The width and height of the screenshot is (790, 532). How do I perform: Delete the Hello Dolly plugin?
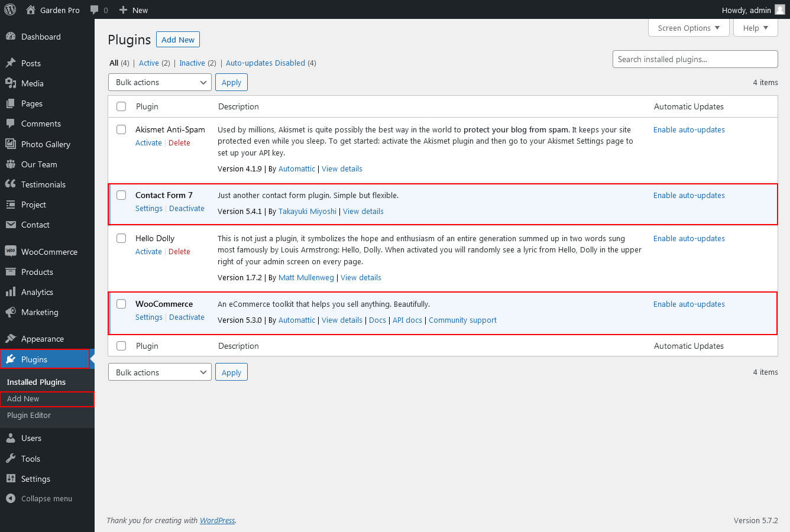179,251
